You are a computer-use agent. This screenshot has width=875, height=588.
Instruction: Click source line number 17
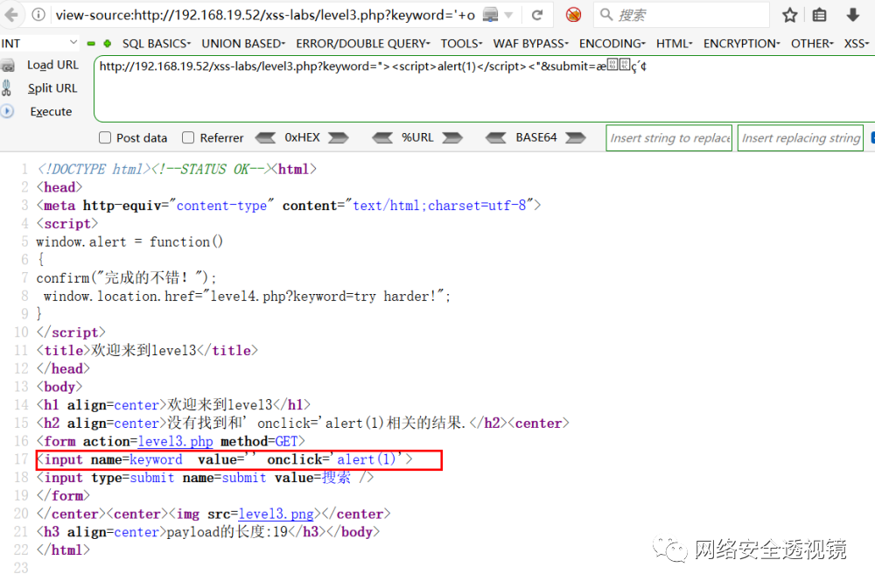[21, 459]
